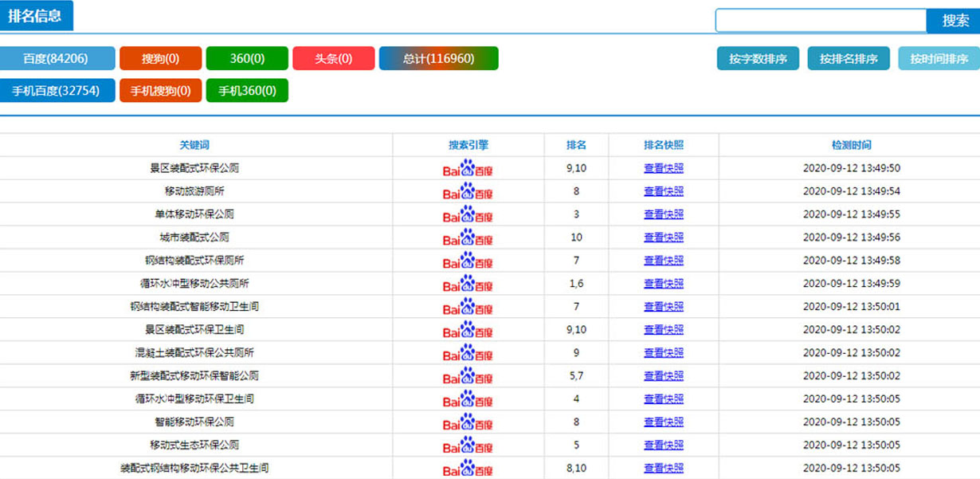Select the 手机百度(32754) filter
980x479 pixels.
(x=57, y=90)
